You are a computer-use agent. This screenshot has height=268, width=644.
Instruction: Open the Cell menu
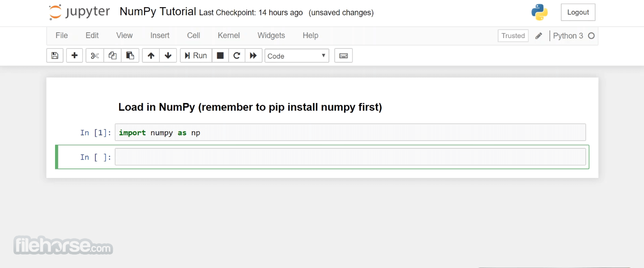(x=193, y=35)
